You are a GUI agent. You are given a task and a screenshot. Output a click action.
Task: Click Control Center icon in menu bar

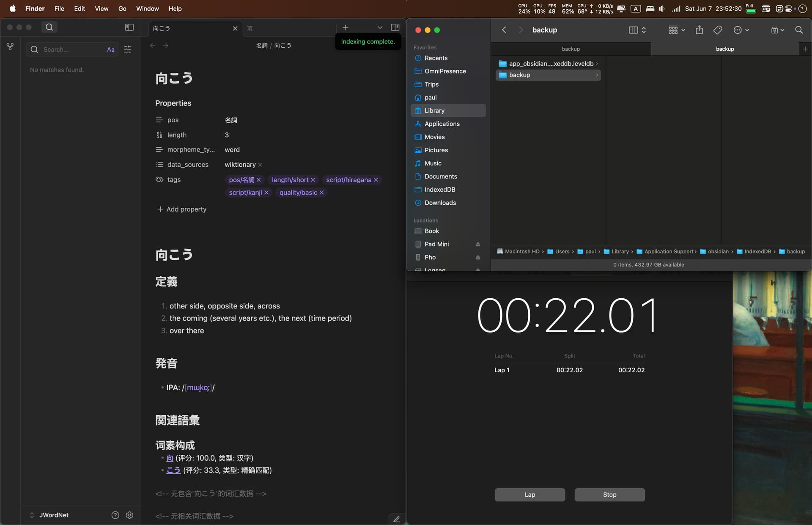789,8
